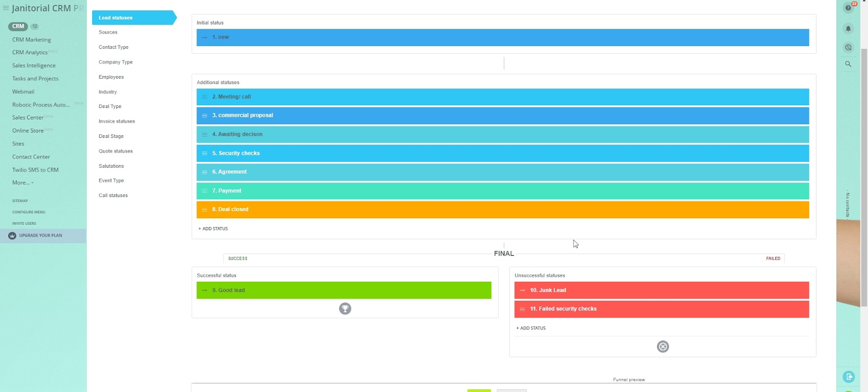This screenshot has height=392, width=868.
Task: Open the Event Type tab
Action: coord(111,181)
